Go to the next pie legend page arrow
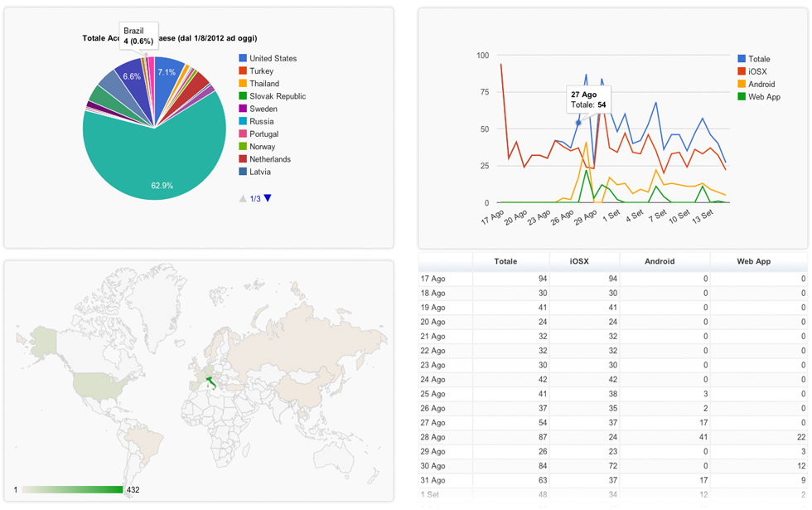This screenshot has width=812, height=510. pyautogui.click(x=267, y=198)
